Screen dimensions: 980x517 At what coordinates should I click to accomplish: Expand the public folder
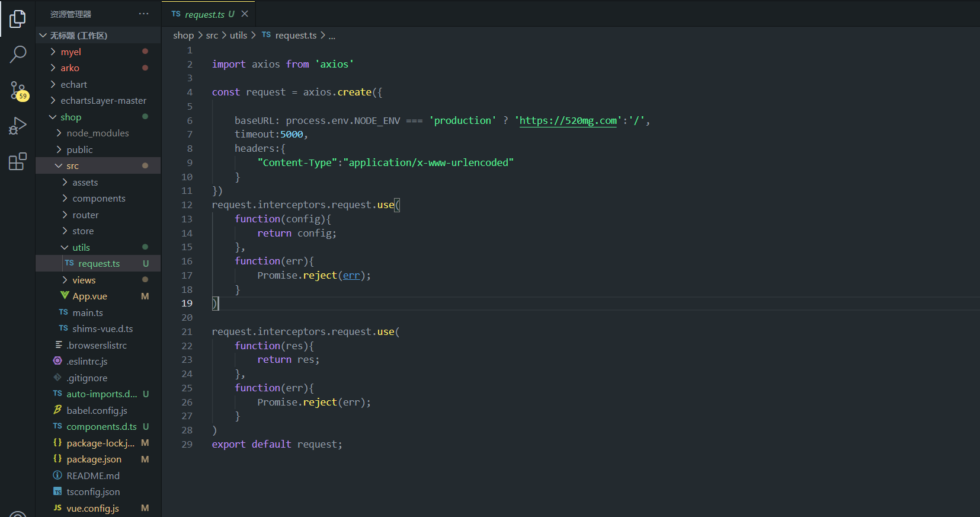[98, 149]
